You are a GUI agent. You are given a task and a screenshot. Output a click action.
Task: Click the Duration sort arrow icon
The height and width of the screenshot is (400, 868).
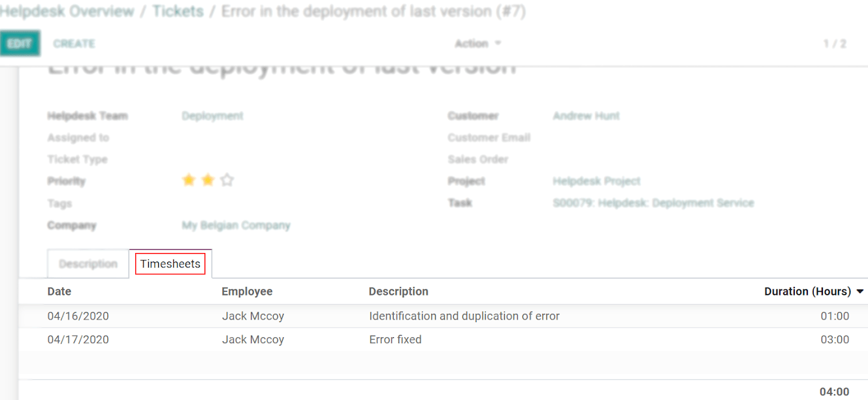(x=861, y=292)
